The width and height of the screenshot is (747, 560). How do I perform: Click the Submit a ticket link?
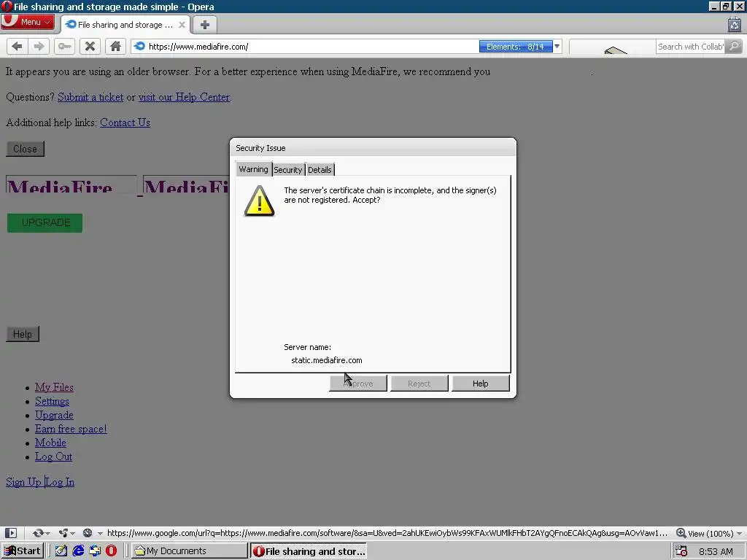[90, 97]
